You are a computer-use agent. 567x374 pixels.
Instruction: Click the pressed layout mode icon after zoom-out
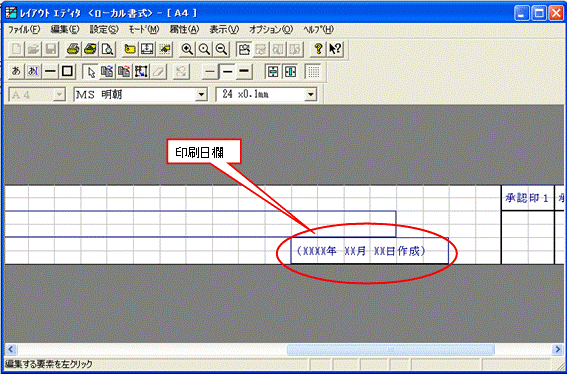(x=244, y=49)
